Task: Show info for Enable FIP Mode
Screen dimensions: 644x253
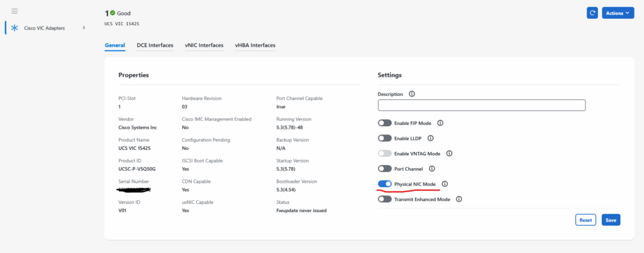Action: click(x=440, y=123)
